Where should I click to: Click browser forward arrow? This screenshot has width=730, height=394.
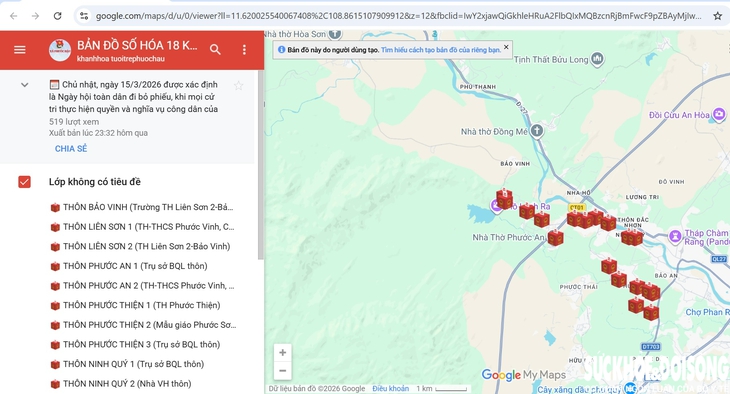click(x=35, y=16)
